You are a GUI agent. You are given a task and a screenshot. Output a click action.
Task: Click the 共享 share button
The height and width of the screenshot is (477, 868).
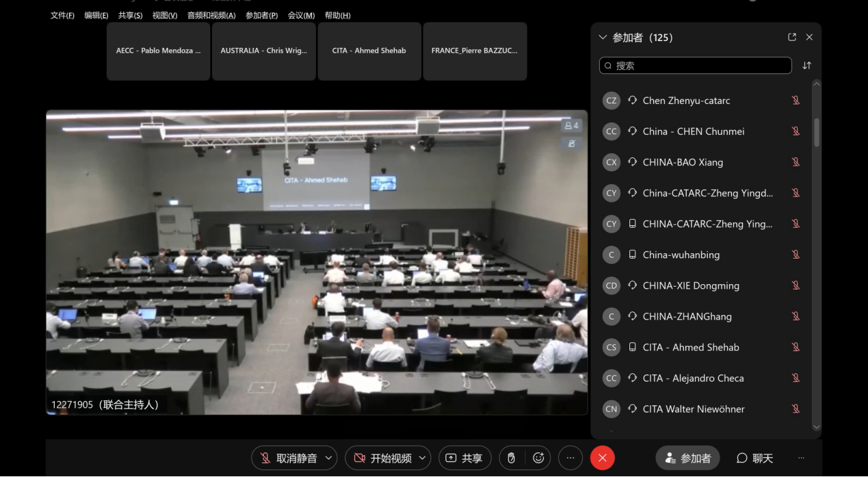464,458
